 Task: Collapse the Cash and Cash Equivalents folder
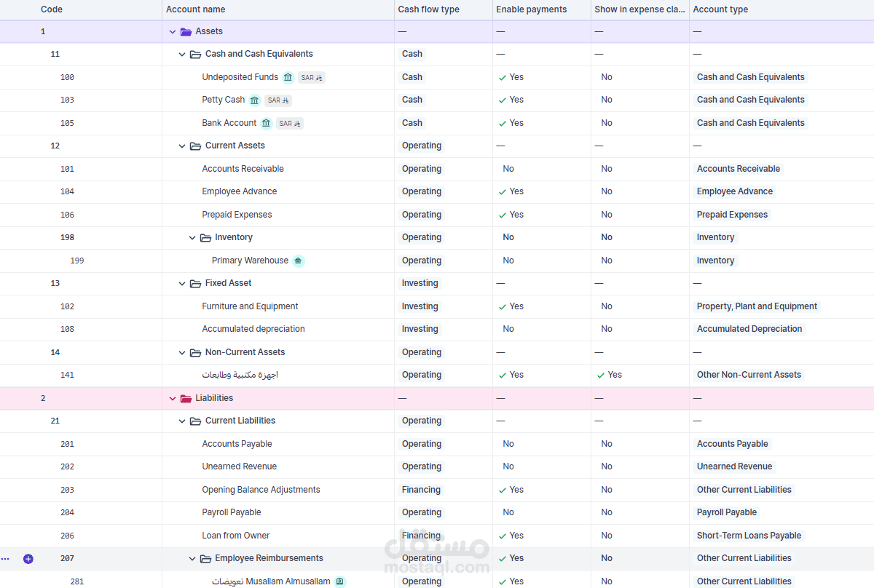click(182, 55)
